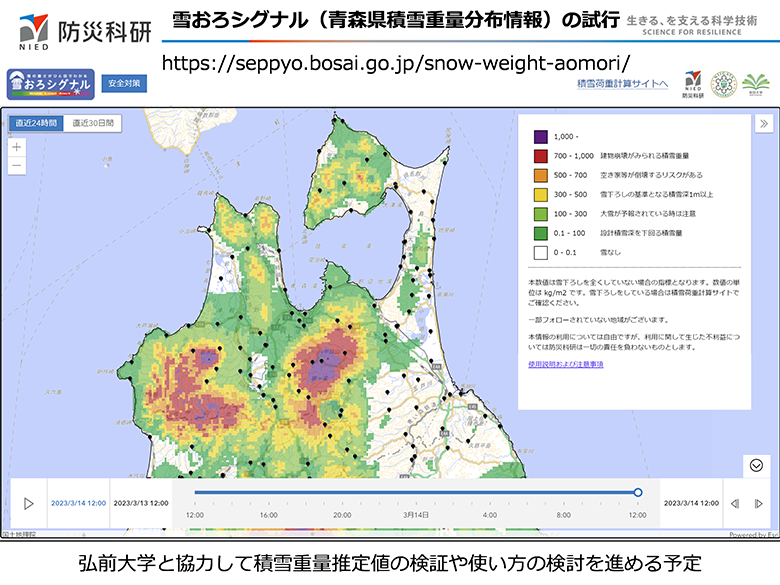
Task: Click the blue current time 2023/3/14 12:00 label
Action: [x=79, y=503]
